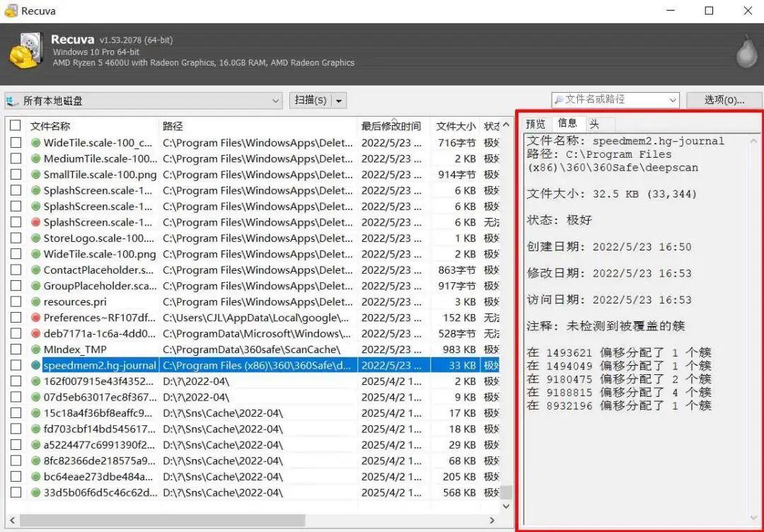The width and height of the screenshot is (764, 532).
Task: Click green dot beside 162f007915e43f4352 file
Action: [x=35, y=381]
